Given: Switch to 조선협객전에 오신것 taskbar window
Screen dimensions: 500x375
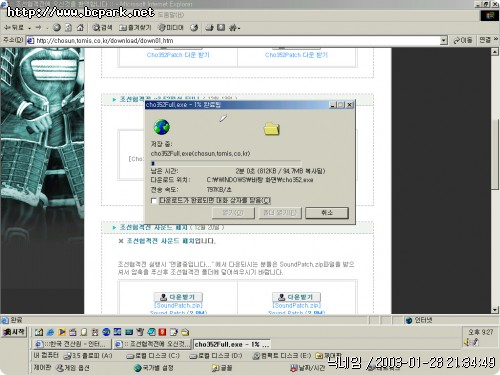Looking at the screenshot, I should point(152,344).
